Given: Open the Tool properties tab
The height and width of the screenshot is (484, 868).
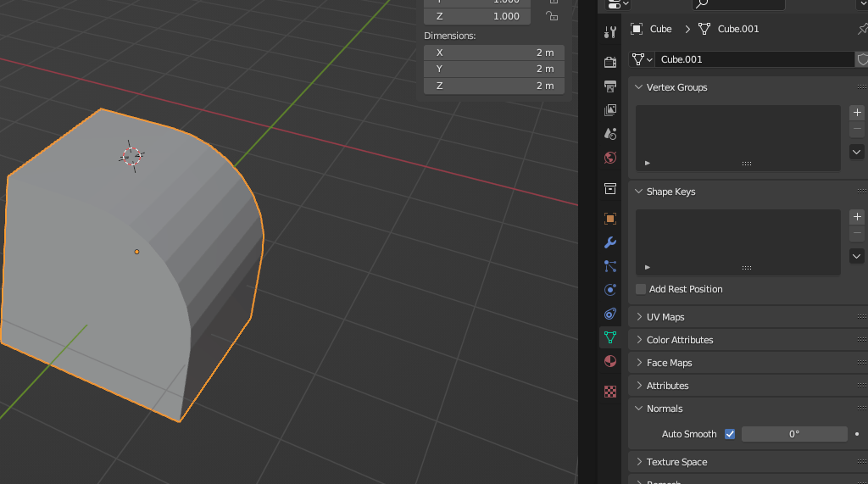Looking at the screenshot, I should (x=610, y=33).
